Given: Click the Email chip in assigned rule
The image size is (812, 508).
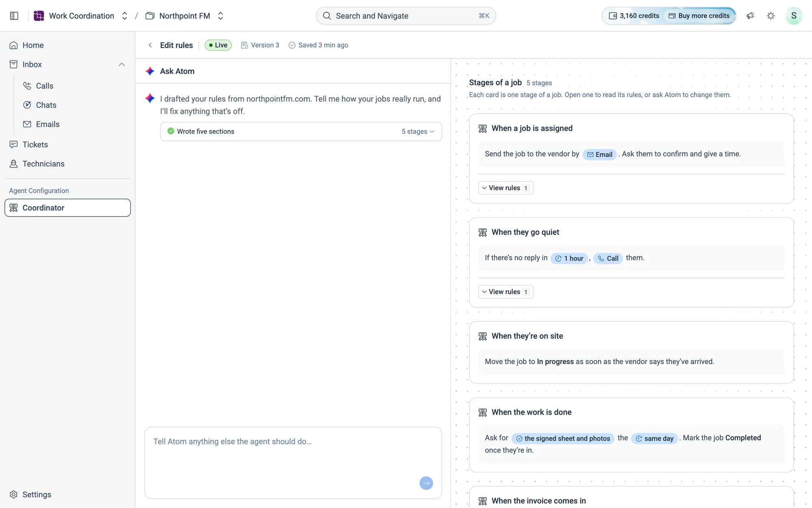Looking at the screenshot, I should [600, 154].
